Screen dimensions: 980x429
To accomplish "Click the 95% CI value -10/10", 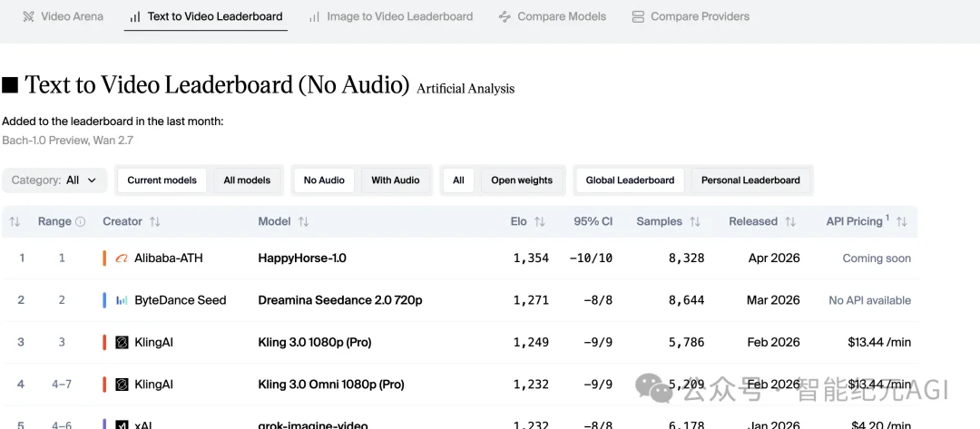I will [591, 258].
